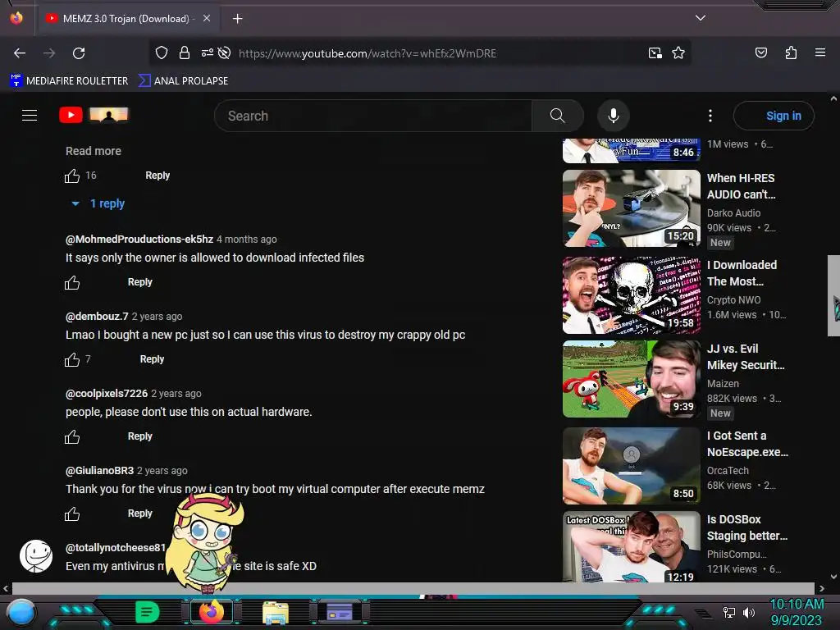This screenshot has width=840, height=630.
Task: Click the YouTube Search input field
Action: pos(373,116)
